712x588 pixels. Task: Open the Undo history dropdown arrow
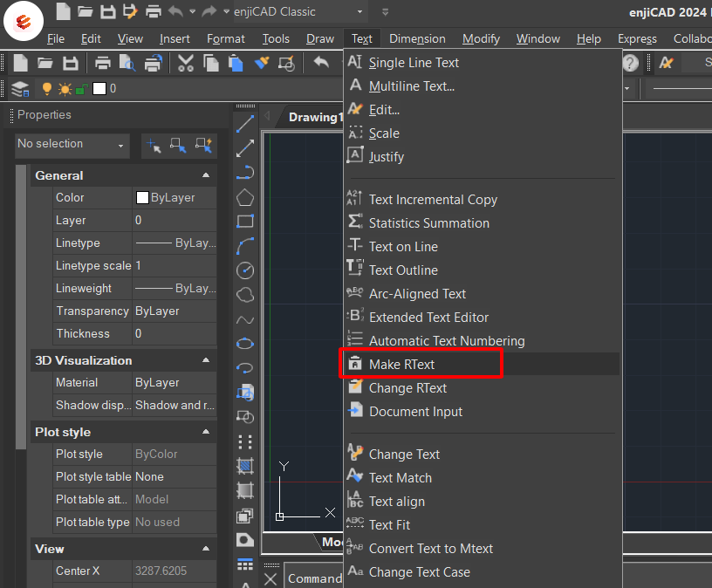(193, 12)
